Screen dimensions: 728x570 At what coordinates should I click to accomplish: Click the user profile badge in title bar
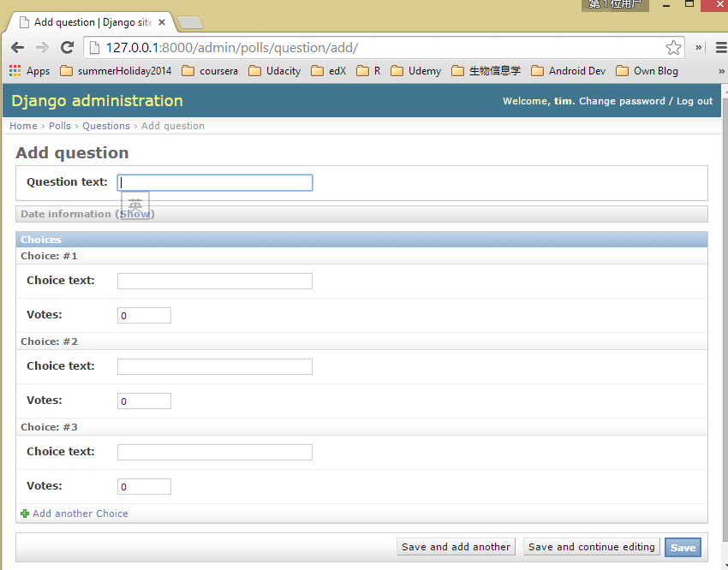615,4
